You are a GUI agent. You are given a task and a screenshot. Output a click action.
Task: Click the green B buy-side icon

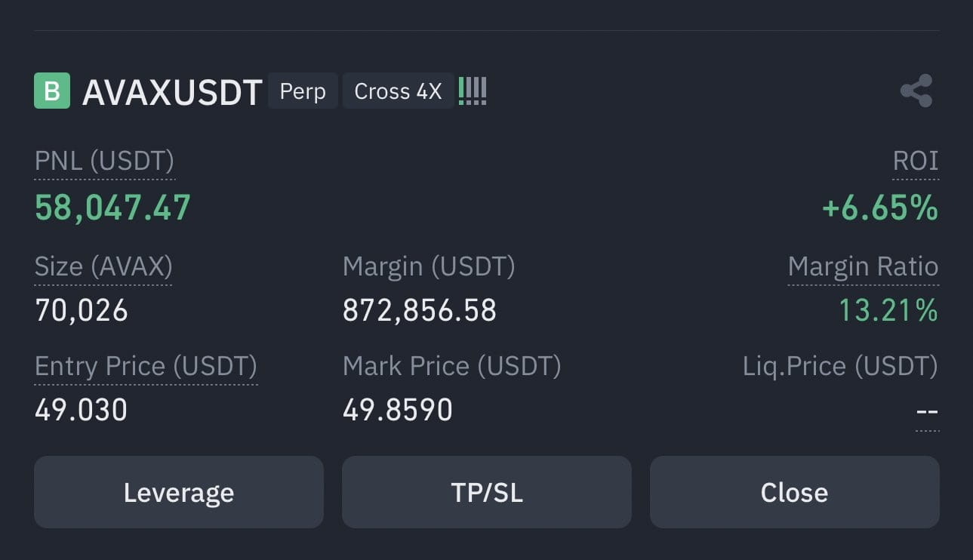52,91
